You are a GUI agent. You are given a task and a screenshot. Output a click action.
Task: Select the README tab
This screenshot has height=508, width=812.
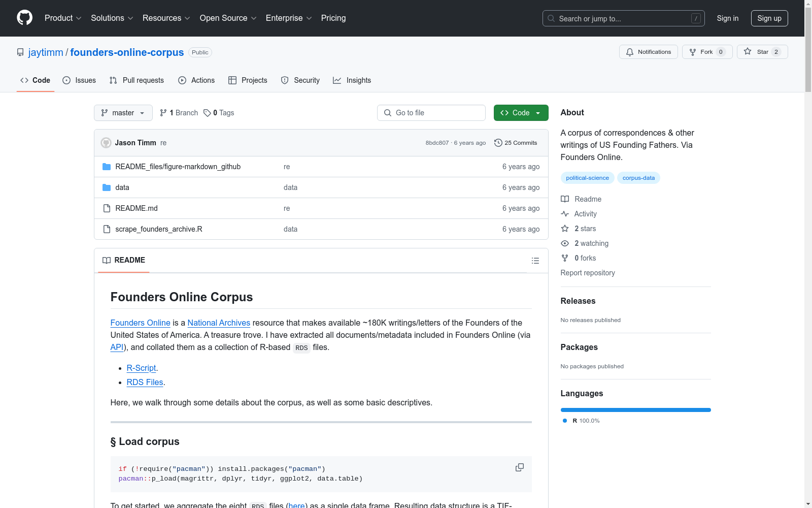[124, 260]
